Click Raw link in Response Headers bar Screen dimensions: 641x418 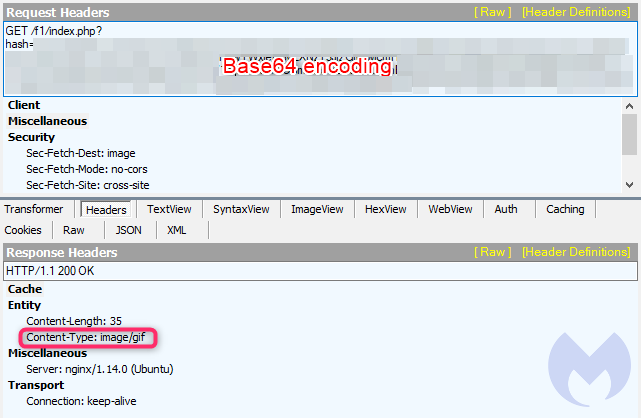[x=492, y=252]
